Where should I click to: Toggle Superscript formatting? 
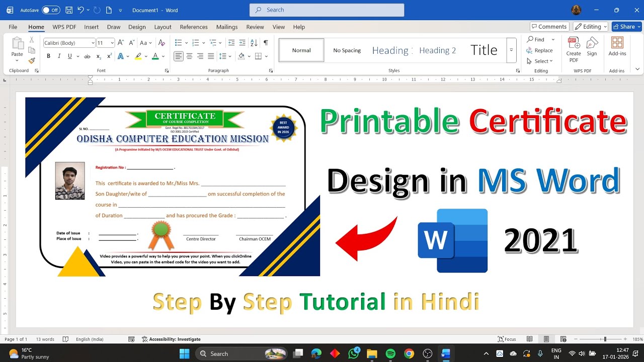109,56
